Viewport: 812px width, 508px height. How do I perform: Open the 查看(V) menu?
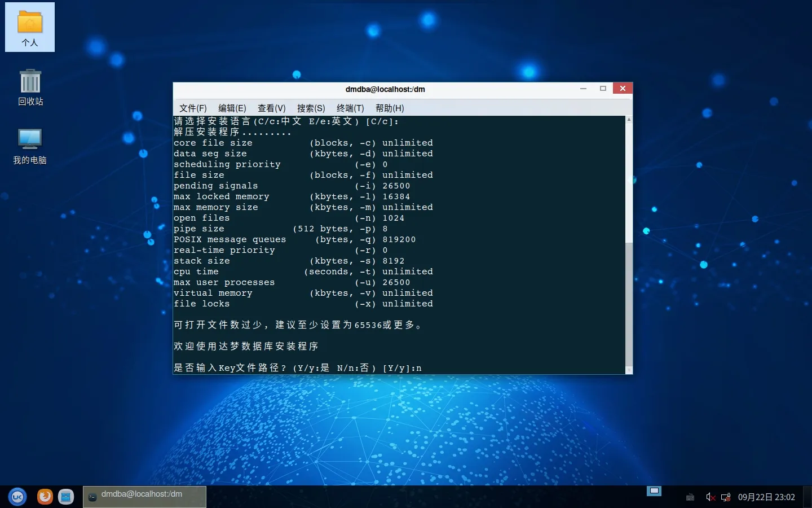coord(271,108)
